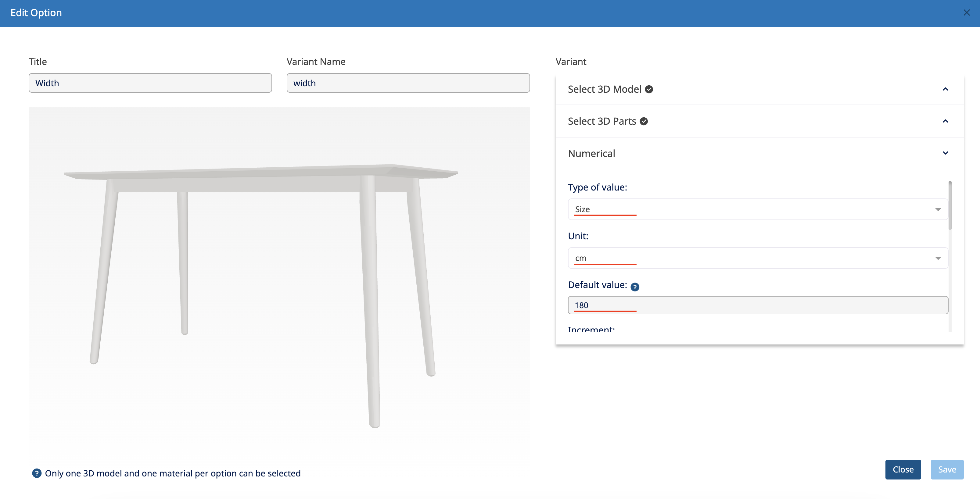The image size is (980, 499).
Task: Click the Variant Name input field
Action: coord(408,83)
